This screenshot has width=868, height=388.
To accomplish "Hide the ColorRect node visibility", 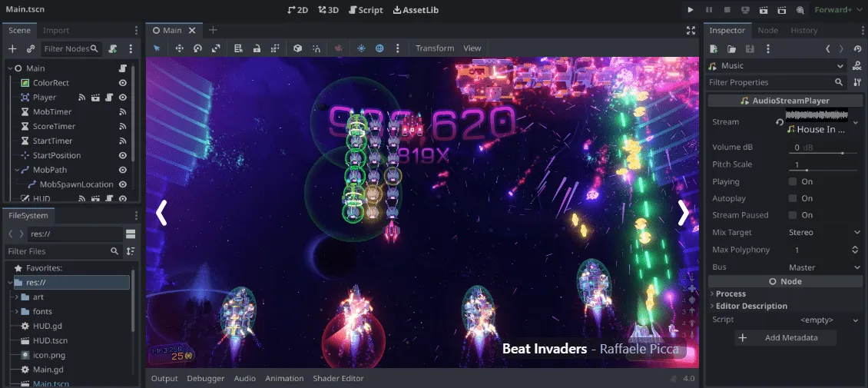I will pyautogui.click(x=123, y=82).
